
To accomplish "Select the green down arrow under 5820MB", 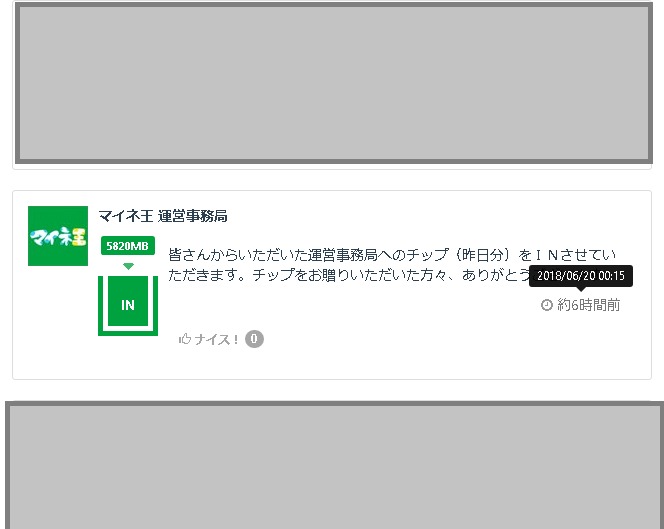I will (128, 266).
